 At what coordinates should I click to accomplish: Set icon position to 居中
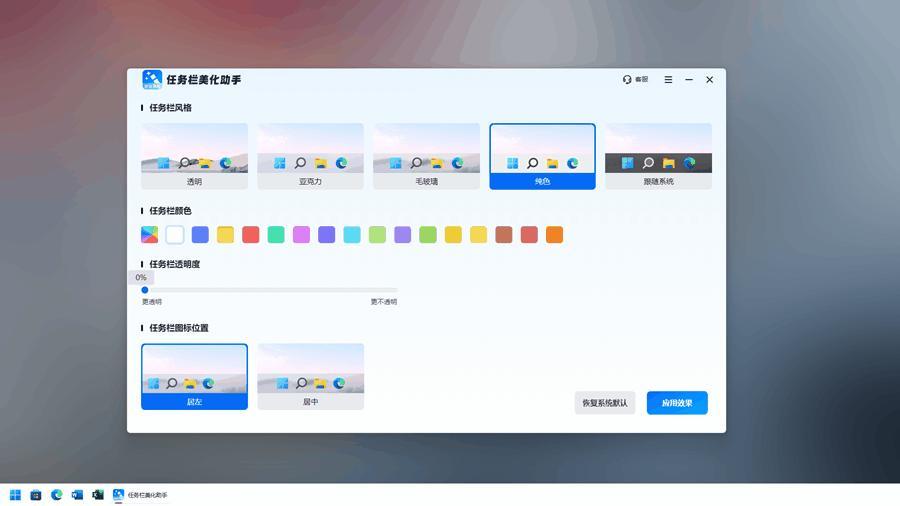point(310,376)
